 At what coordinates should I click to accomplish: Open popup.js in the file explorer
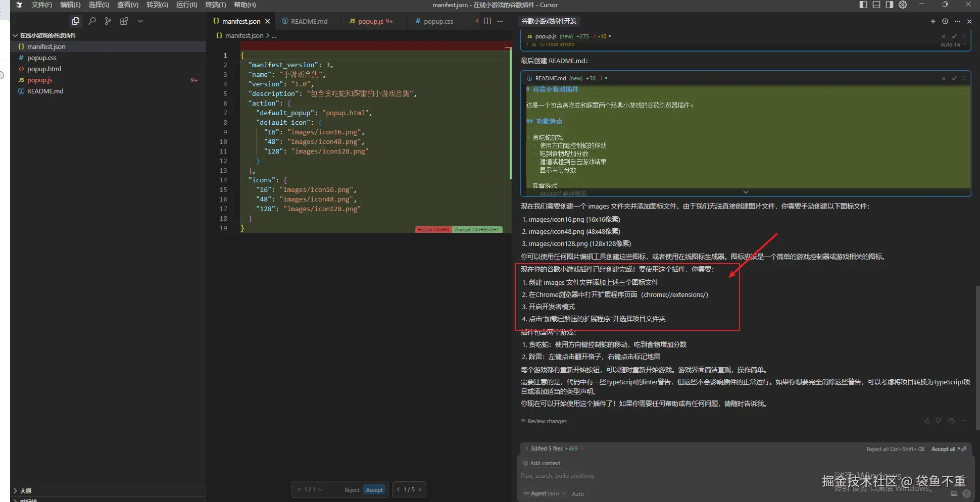click(x=108, y=80)
